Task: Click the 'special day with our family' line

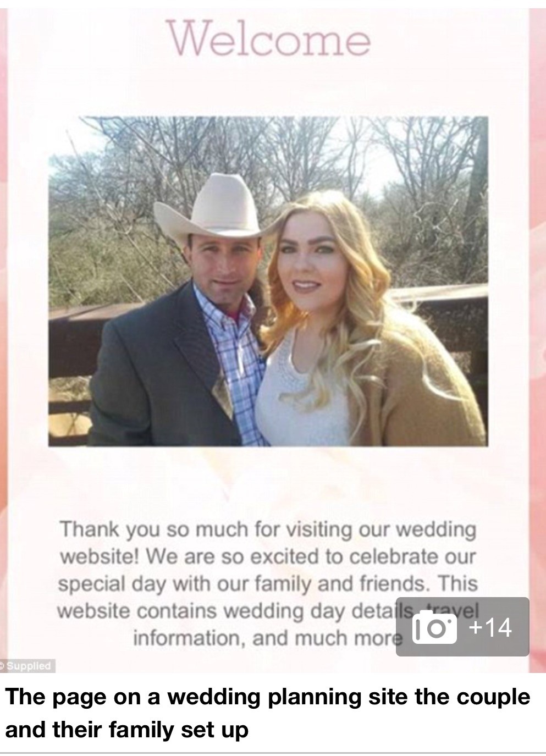Action: [x=268, y=583]
